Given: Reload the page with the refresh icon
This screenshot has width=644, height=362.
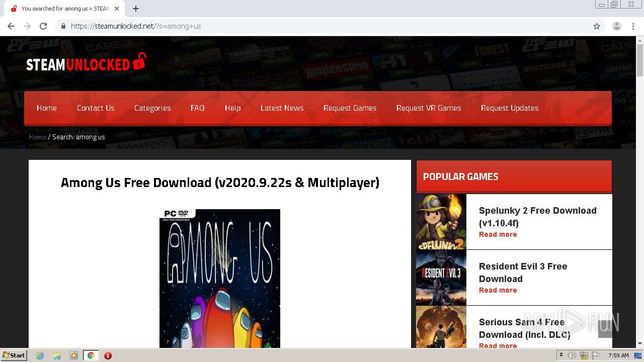Looking at the screenshot, I should [43, 26].
